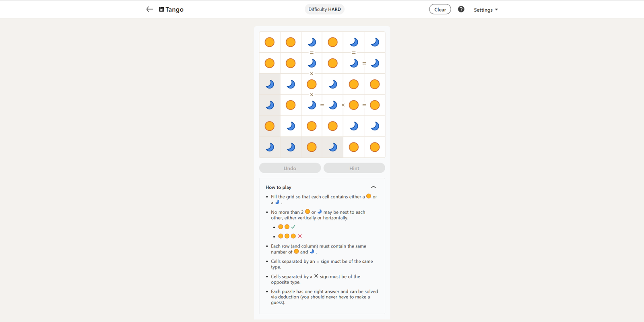Viewport: 644px width, 322px height.
Task: Click the sun in row four, second column
Action: click(x=291, y=105)
